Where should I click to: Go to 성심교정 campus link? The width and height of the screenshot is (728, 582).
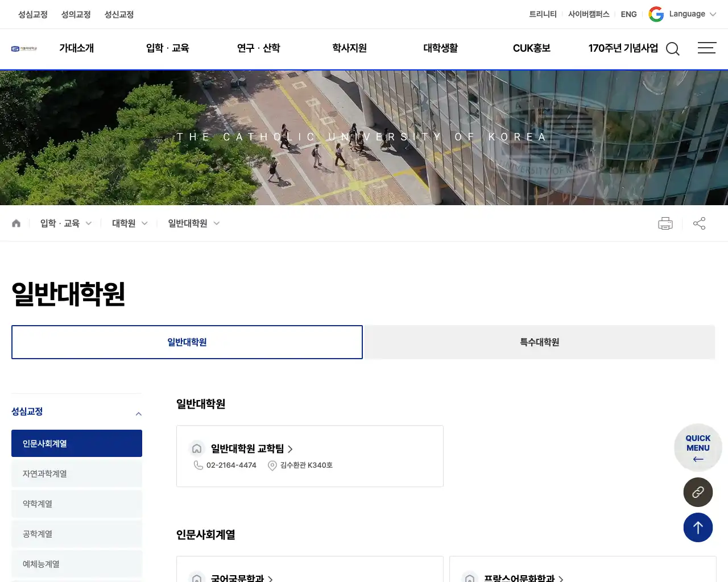pyautogui.click(x=33, y=14)
